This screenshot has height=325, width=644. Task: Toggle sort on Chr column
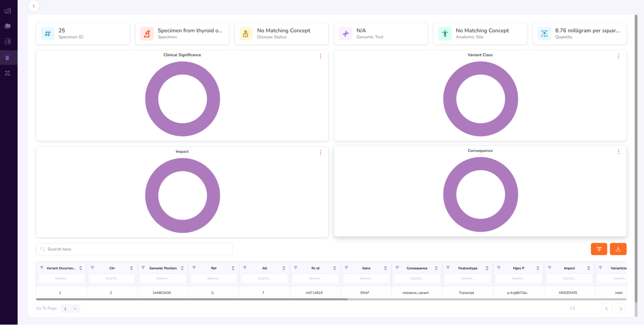click(x=131, y=268)
